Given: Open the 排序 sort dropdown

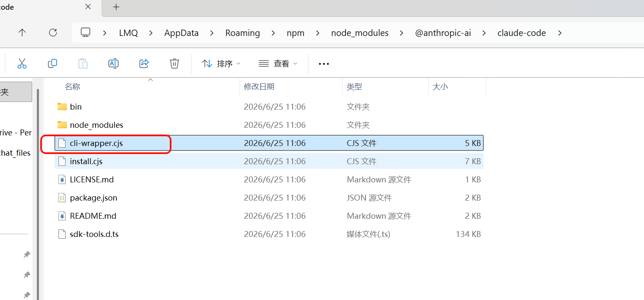Looking at the screenshot, I should 221,63.
